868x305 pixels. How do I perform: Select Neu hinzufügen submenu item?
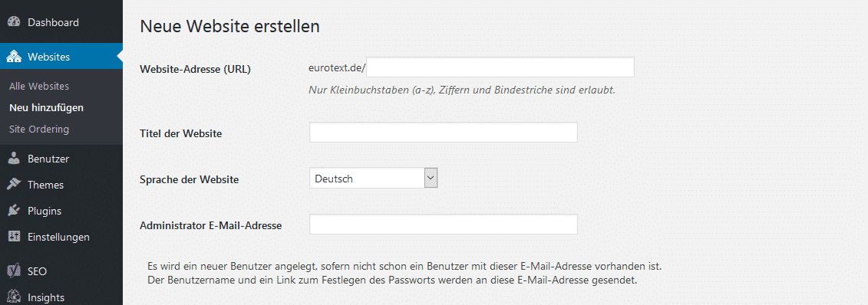pos(47,108)
